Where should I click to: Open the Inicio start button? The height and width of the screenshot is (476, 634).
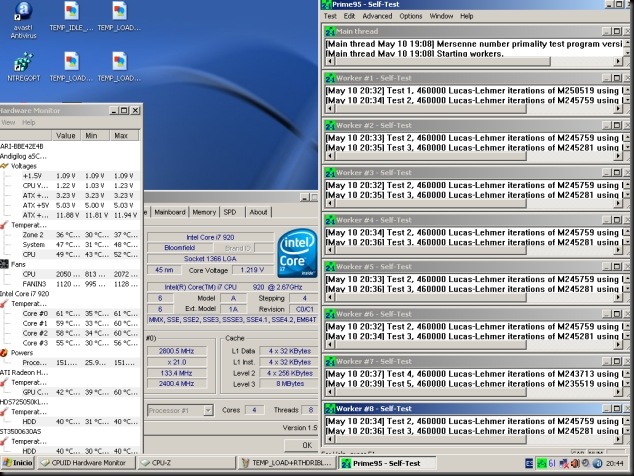(x=18, y=463)
